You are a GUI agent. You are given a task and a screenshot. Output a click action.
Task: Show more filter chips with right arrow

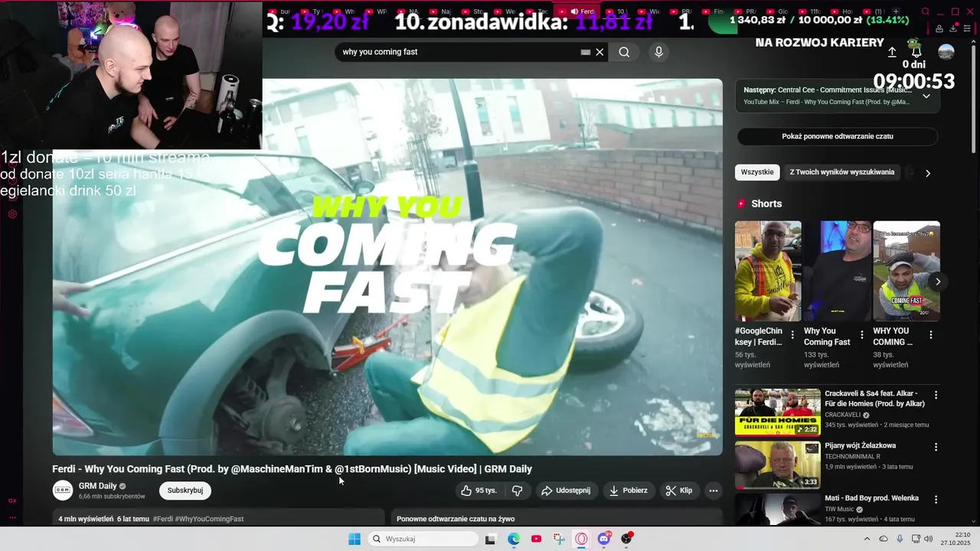[928, 173]
